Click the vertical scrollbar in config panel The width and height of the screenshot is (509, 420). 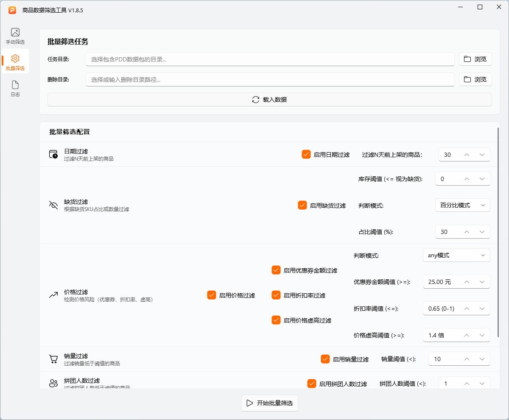pos(498,233)
